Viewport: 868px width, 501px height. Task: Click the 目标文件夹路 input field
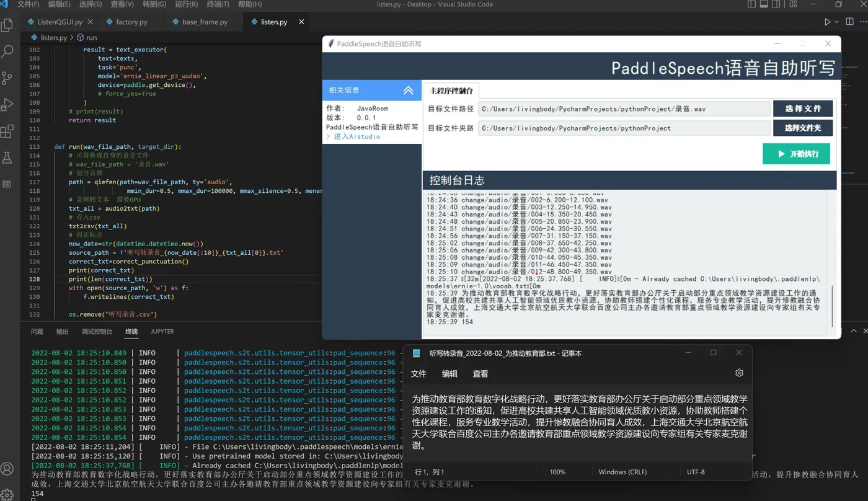[624, 128]
